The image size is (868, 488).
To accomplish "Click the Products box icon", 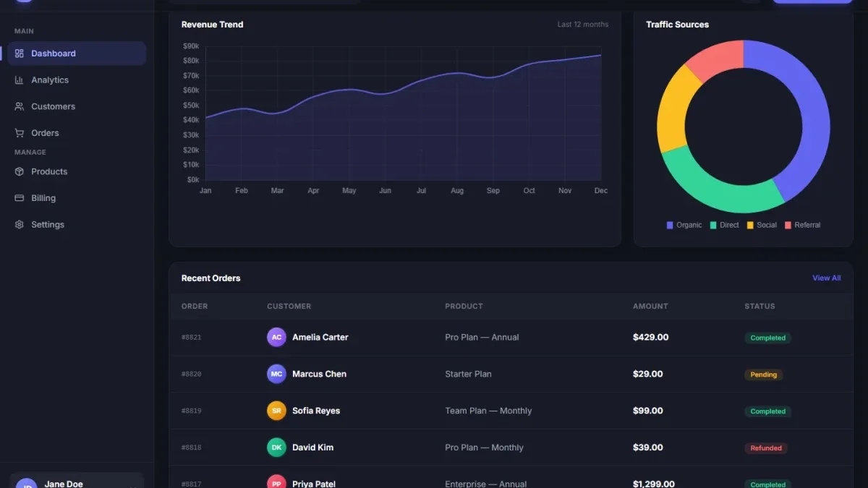I will pyautogui.click(x=20, y=171).
